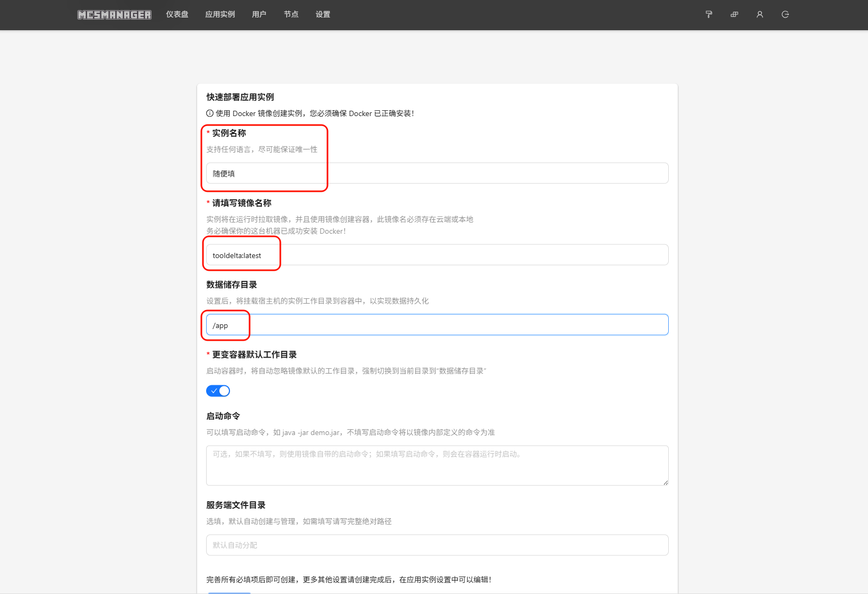The width and height of the screenshot is (868, 594).
Task: Click the 实例名称 input field
Action: (437, 174)
